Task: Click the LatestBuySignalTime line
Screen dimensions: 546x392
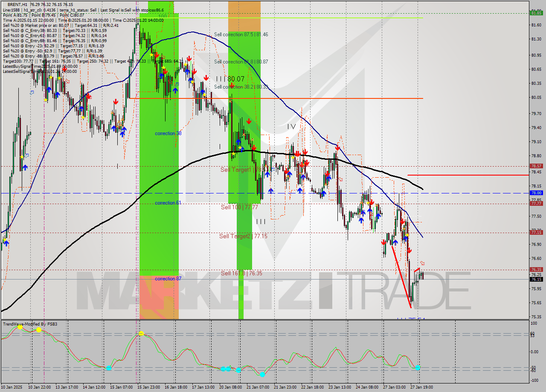Action: pyautogui.click(x=40, y=66)
